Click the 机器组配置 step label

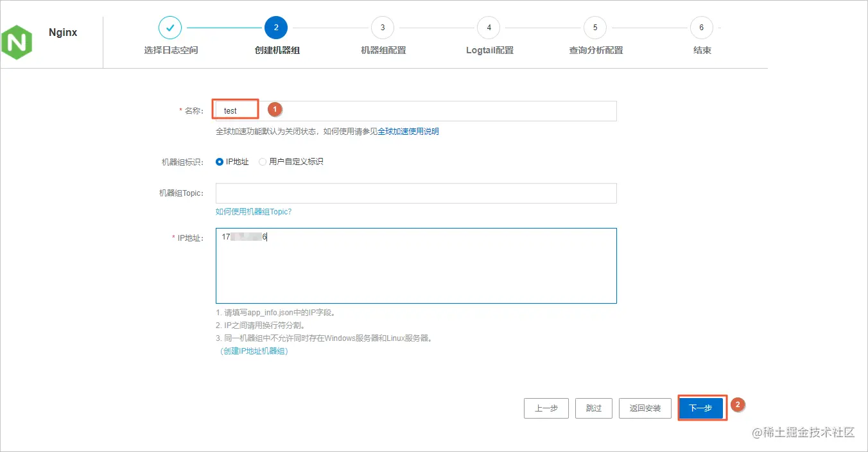[x=383, y=50]
